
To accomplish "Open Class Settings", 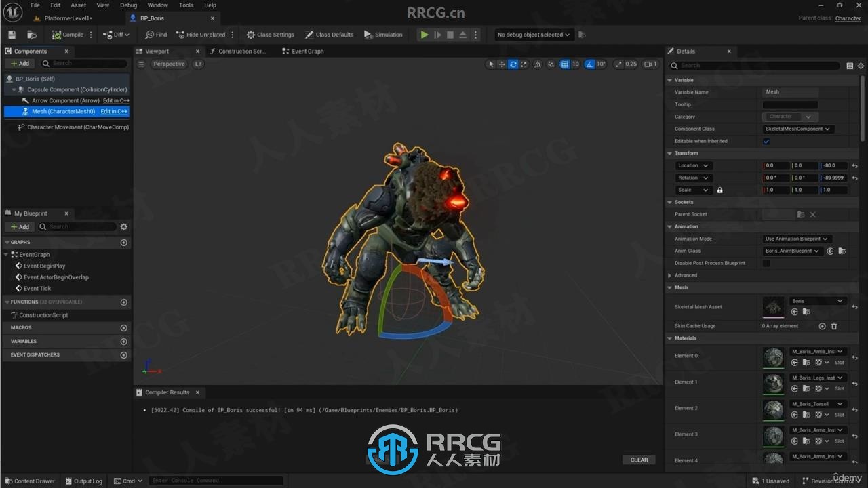I will pyautogui.click(x=271, y=35).
